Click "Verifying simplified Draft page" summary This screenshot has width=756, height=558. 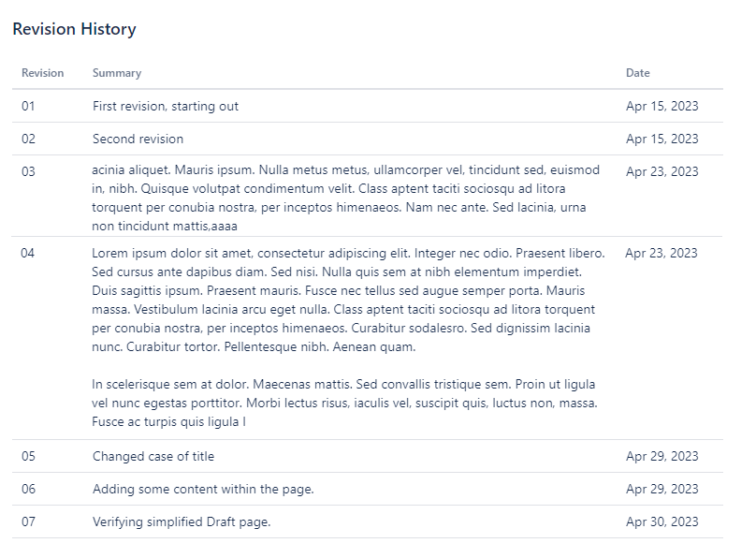point(182,521)
